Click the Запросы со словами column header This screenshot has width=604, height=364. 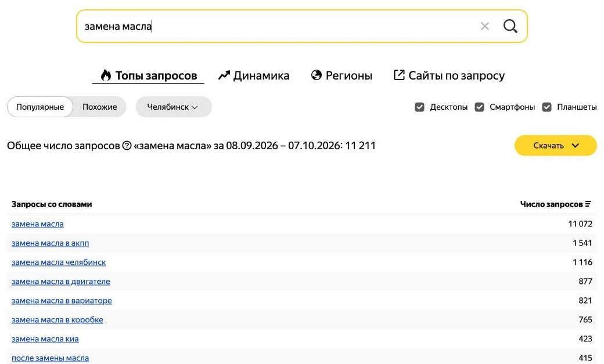[52, 204]
